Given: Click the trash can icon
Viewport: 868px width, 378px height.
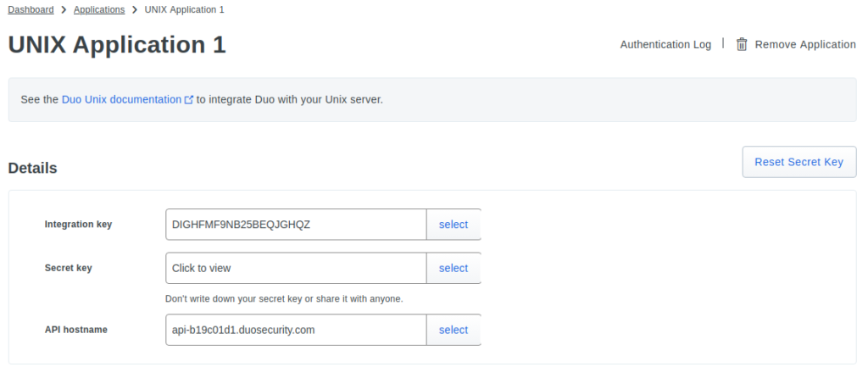Looking at the screenshot, I should [x=742, y=44].
